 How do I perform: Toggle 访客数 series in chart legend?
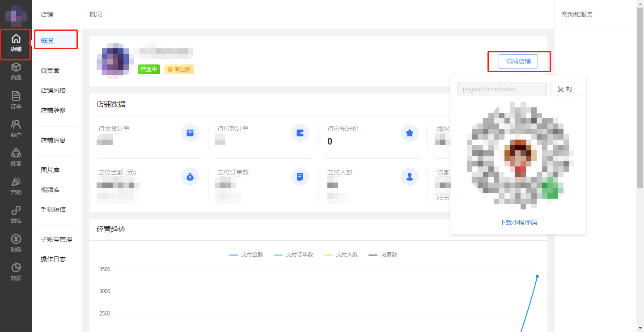(383, 255)
